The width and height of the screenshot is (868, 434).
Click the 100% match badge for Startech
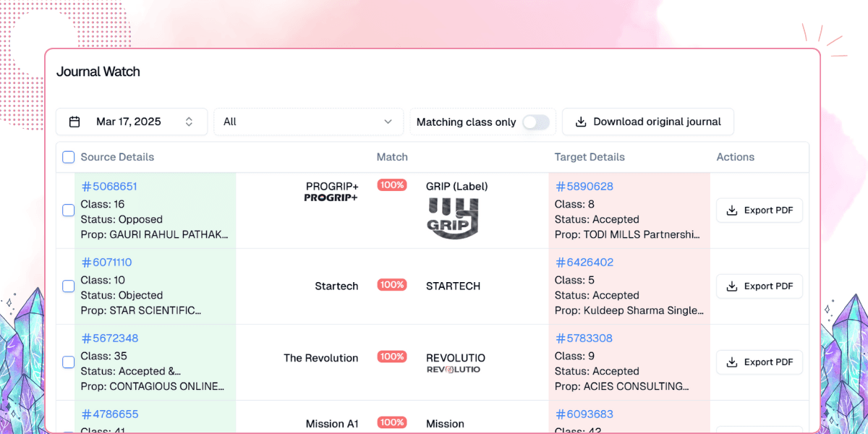pos(392,285)
